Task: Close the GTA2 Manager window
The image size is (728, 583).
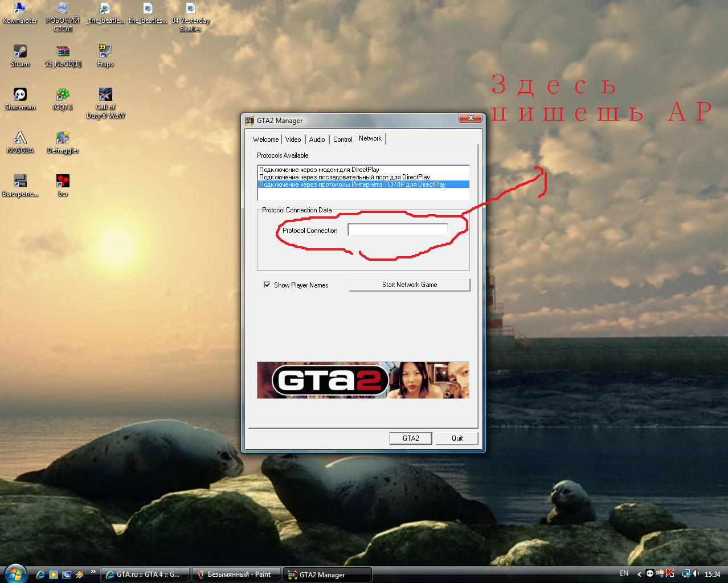Action: 470,118
